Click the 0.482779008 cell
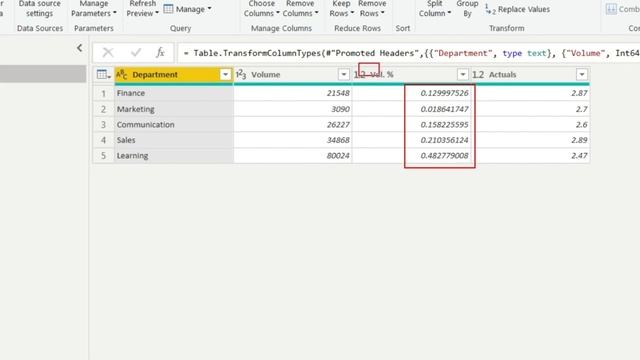Screen dimensions: 640x360 pos(411,156)
